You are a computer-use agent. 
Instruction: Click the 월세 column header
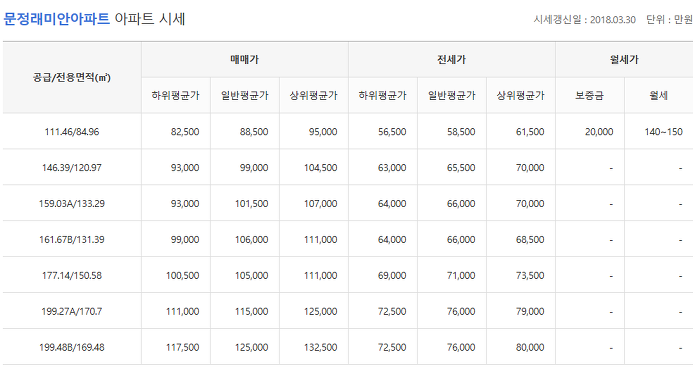tap(658, 95)
